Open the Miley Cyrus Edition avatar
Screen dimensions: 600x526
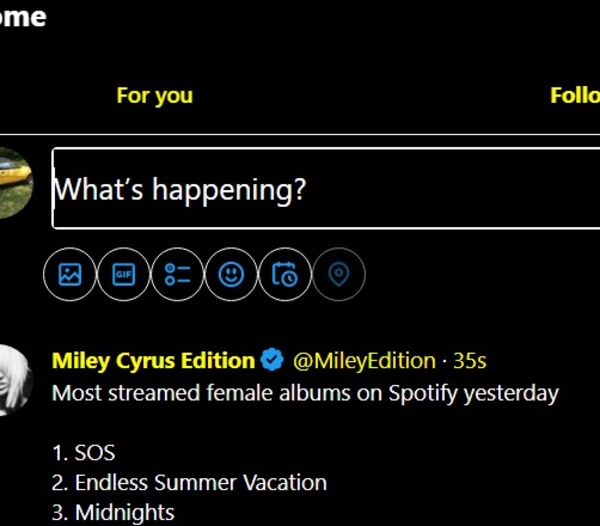[16, 380]
